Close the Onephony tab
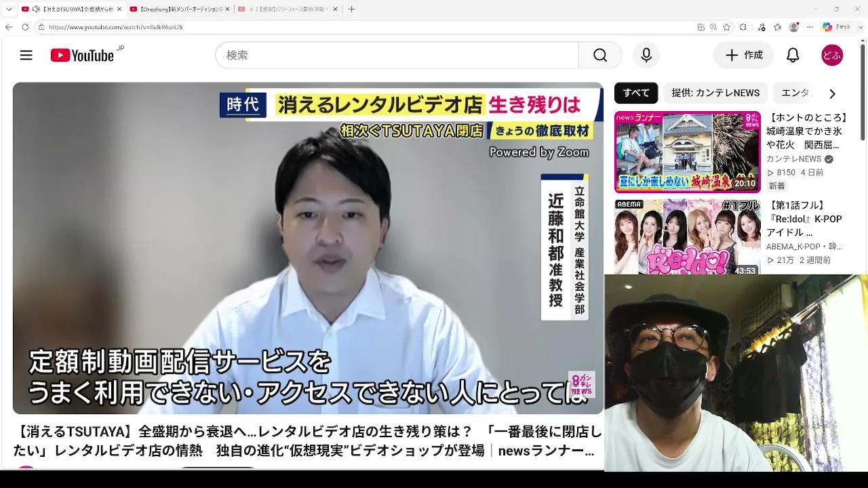 229,9
